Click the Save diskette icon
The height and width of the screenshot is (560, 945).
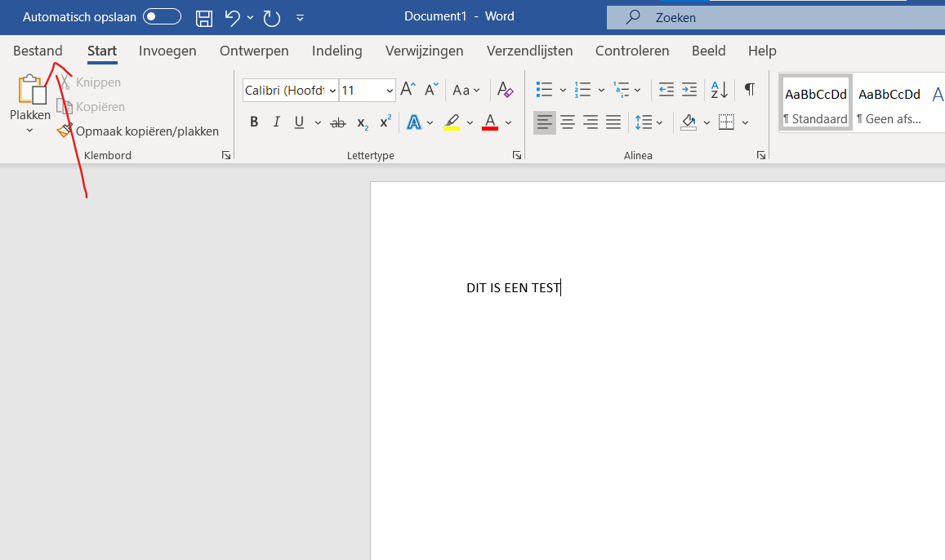point(204,18)
